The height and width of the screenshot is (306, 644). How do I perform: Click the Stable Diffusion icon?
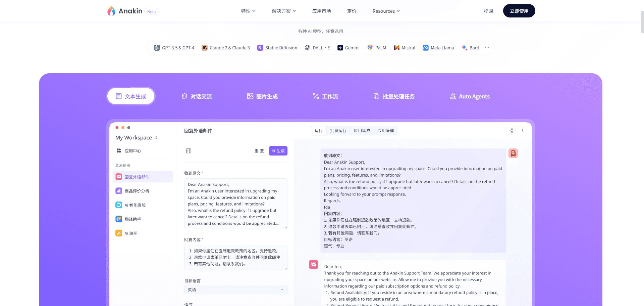[260, 48]
